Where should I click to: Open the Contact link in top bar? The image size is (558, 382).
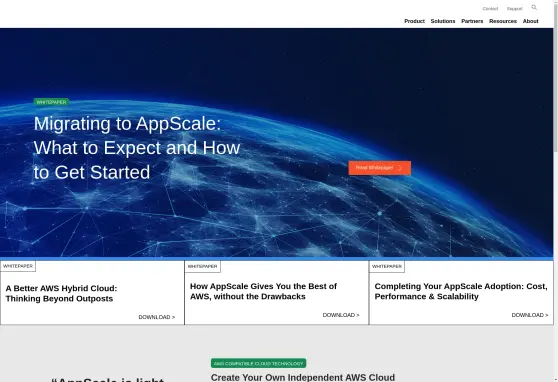(490, 9)
